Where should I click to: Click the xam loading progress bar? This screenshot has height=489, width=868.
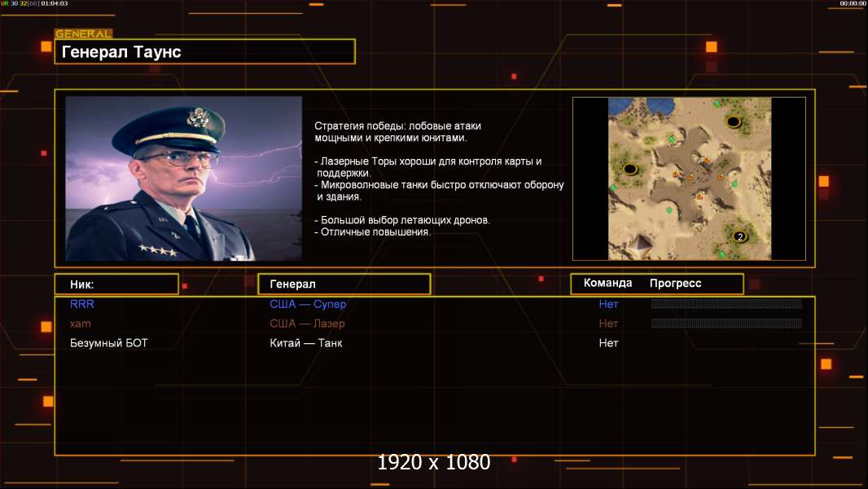tap(726, 323)
